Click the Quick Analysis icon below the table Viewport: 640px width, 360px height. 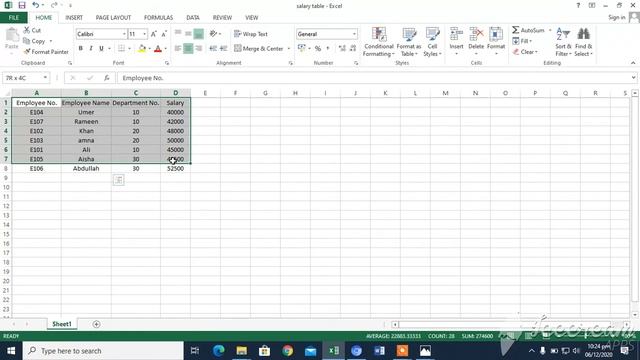tap(118, 180)
